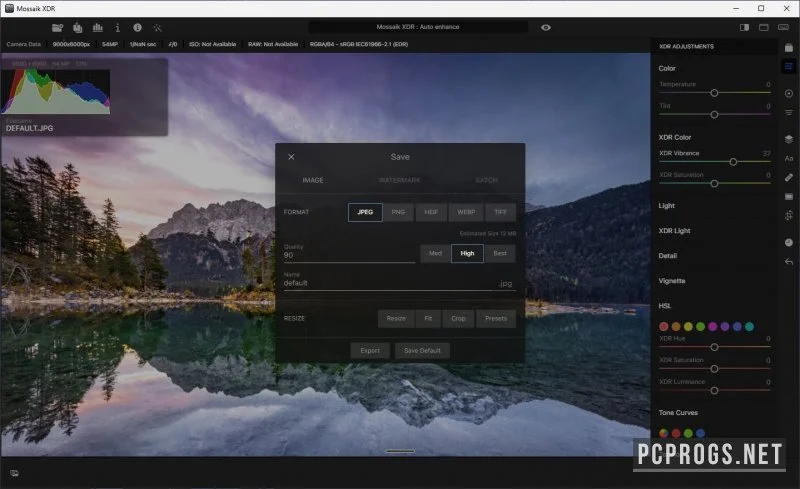The image size is (800, 489).
Task: Choose High quality preset
Action: [x=467, y=254]
